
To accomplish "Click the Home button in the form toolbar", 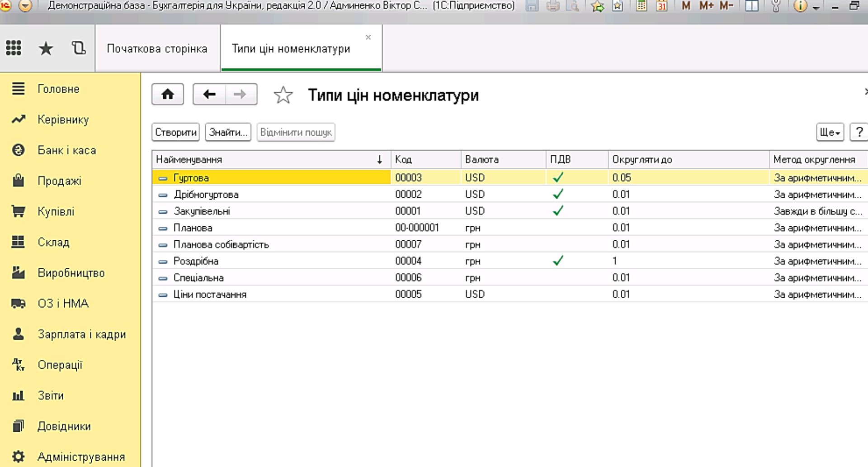I will coord(168,94).
